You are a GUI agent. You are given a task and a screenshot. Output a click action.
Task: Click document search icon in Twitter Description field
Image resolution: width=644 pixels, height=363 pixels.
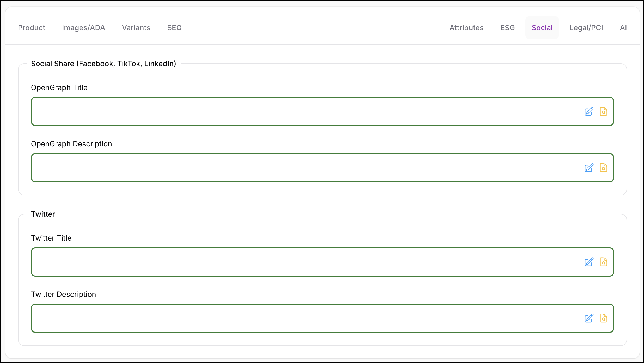(x=603, y=318)
